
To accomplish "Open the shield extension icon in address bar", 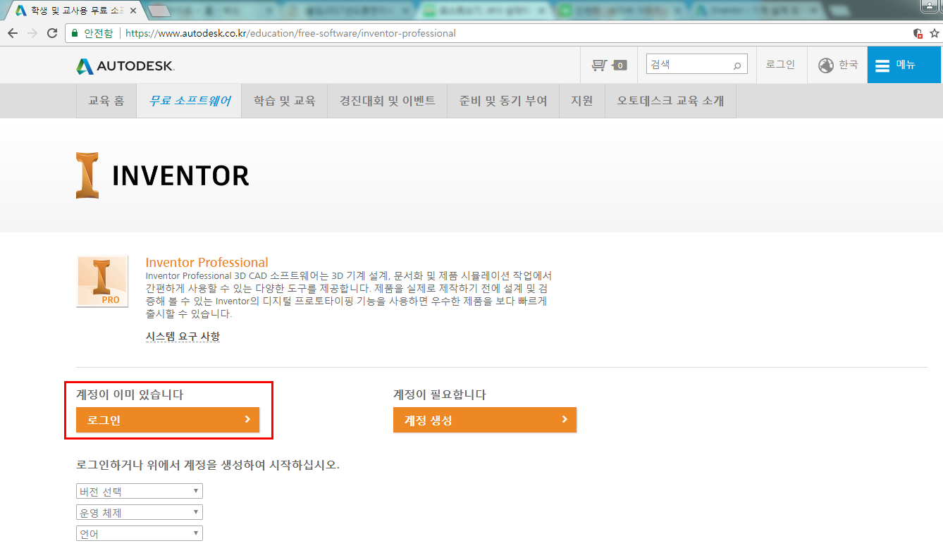I will point(918,33).
